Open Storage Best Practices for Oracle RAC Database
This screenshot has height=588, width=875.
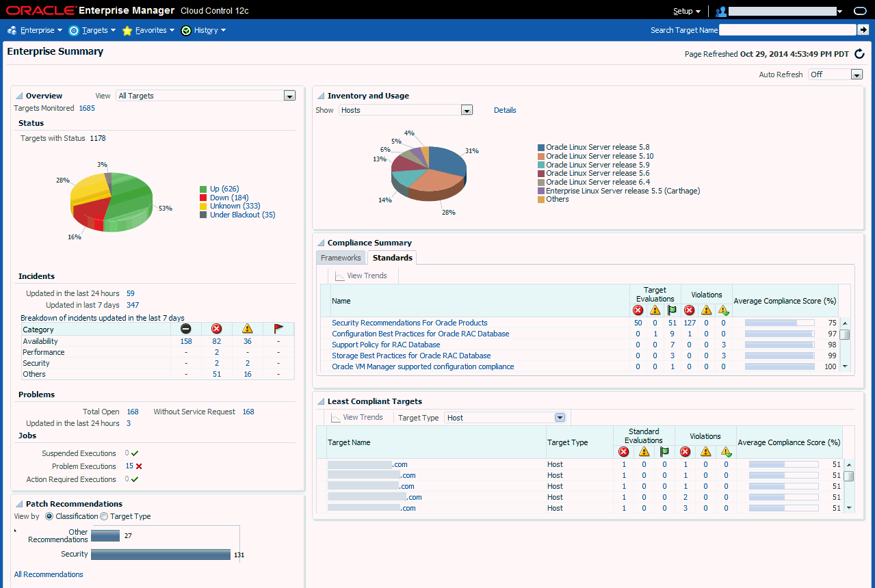point(411,356)
